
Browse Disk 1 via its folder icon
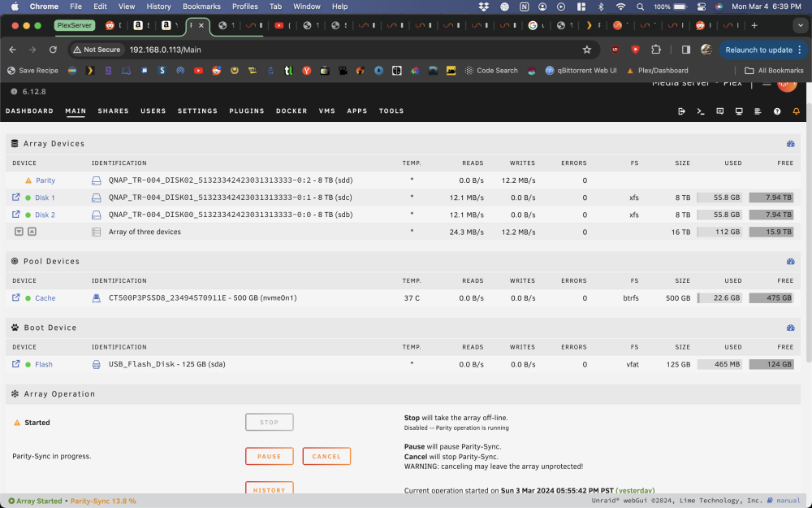[15, 197]
